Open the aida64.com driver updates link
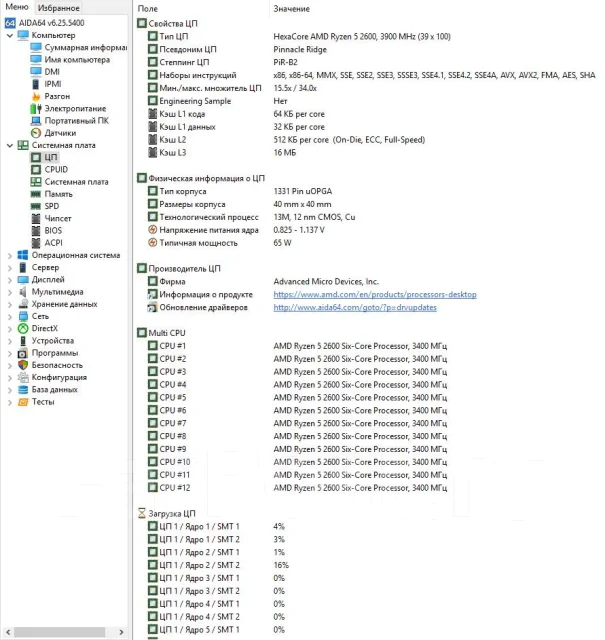 click(355, 307)
